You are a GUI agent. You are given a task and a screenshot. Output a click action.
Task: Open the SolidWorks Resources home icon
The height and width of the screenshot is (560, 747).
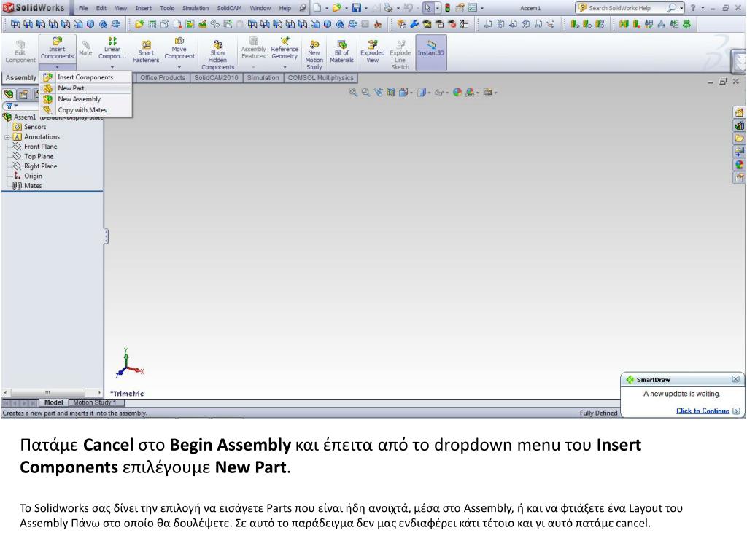coord(739,113)
